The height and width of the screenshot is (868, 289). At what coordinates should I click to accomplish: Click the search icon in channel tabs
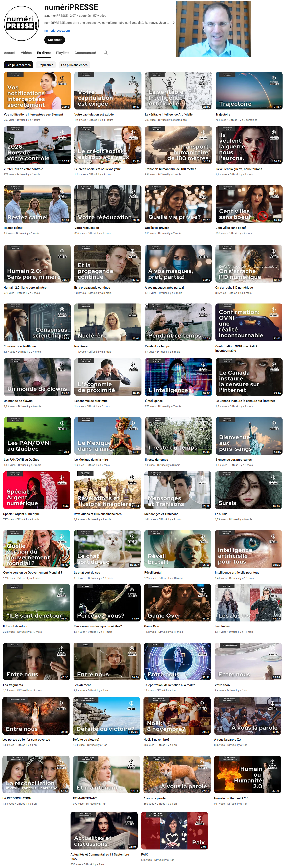105,53
